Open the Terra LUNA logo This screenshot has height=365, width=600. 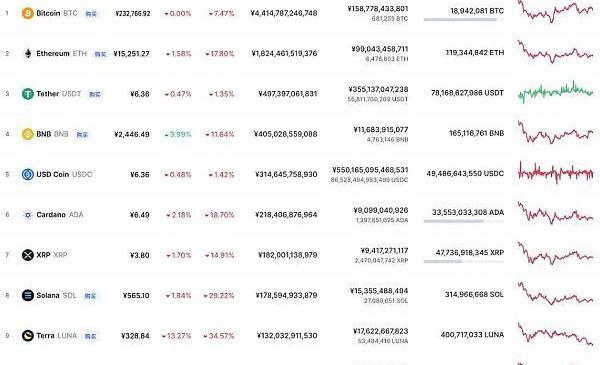tap(28, 336)
